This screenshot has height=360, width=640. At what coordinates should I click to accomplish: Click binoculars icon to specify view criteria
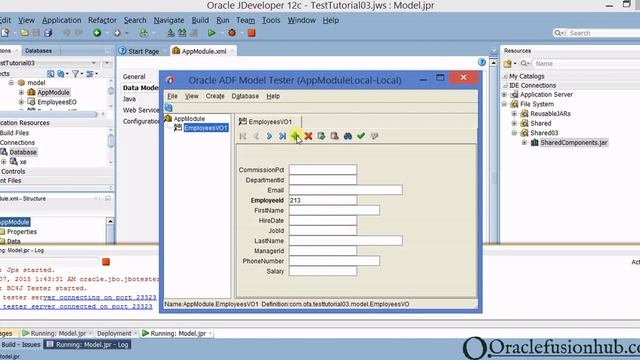click(x=348, y=136)
